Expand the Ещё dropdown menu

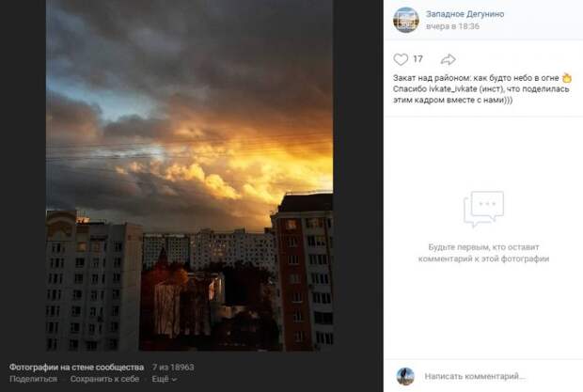(x=164, y=379)
